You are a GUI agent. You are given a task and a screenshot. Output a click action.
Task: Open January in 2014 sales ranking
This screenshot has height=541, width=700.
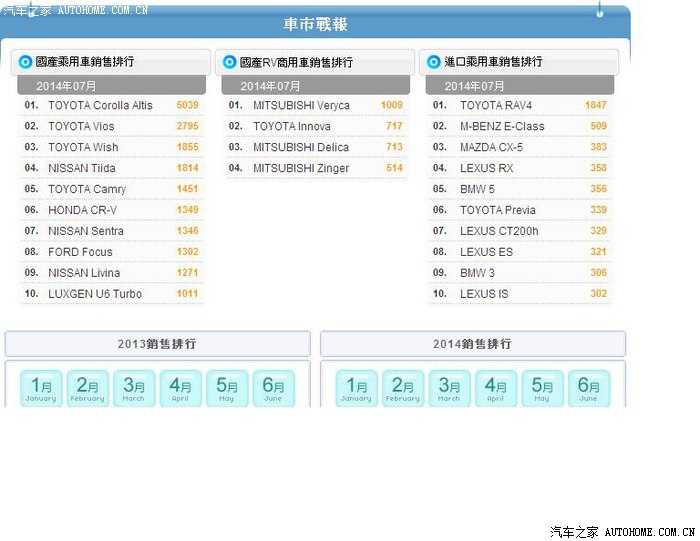coord(356,388)
